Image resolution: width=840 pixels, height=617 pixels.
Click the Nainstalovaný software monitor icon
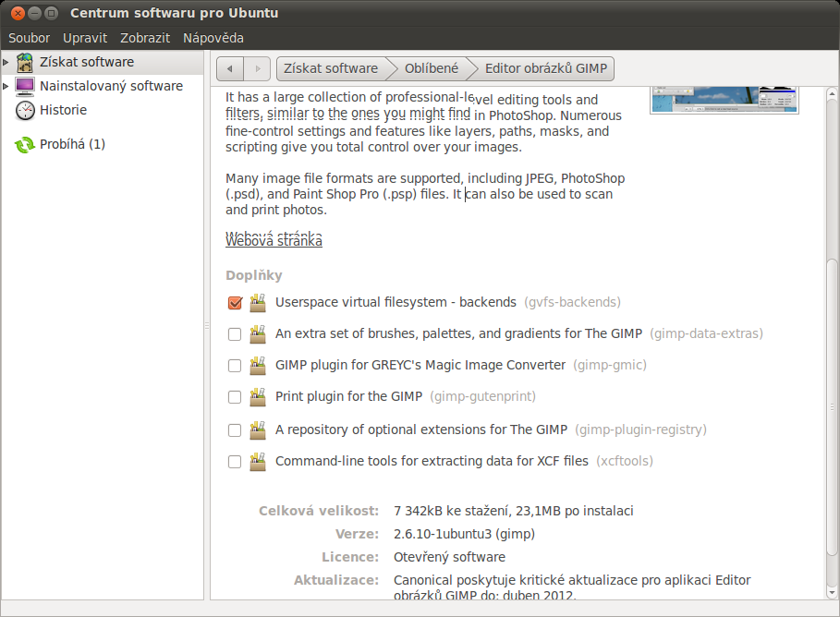tap(25, 86)
